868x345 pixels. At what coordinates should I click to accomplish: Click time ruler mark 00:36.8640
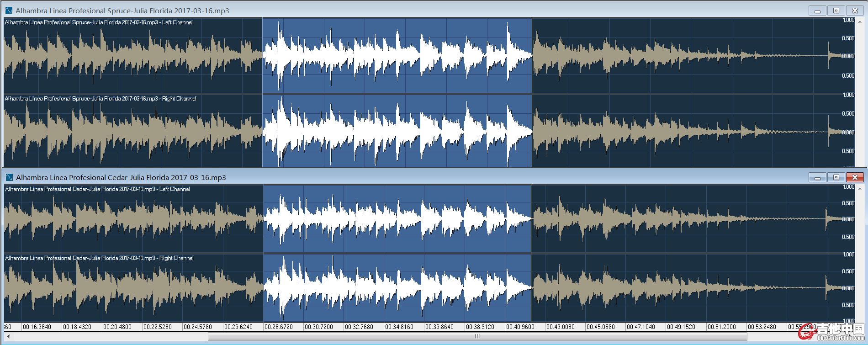pyautogui.click(x=439, y=327)
